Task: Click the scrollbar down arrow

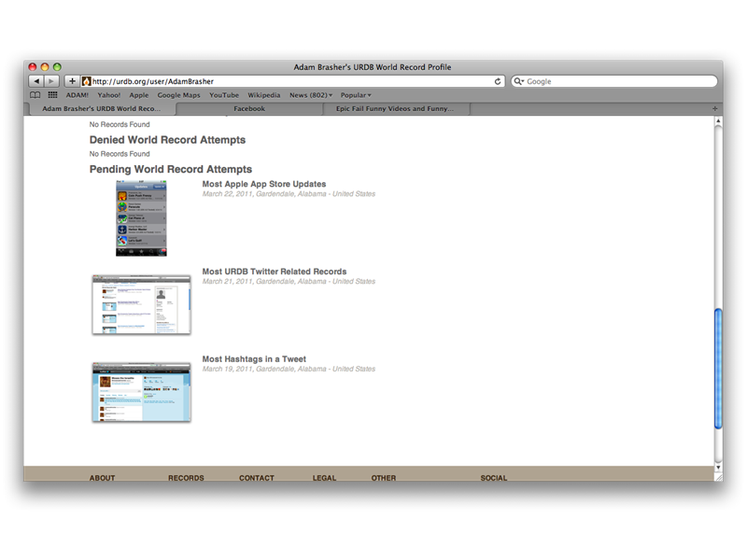Action: 718,468
